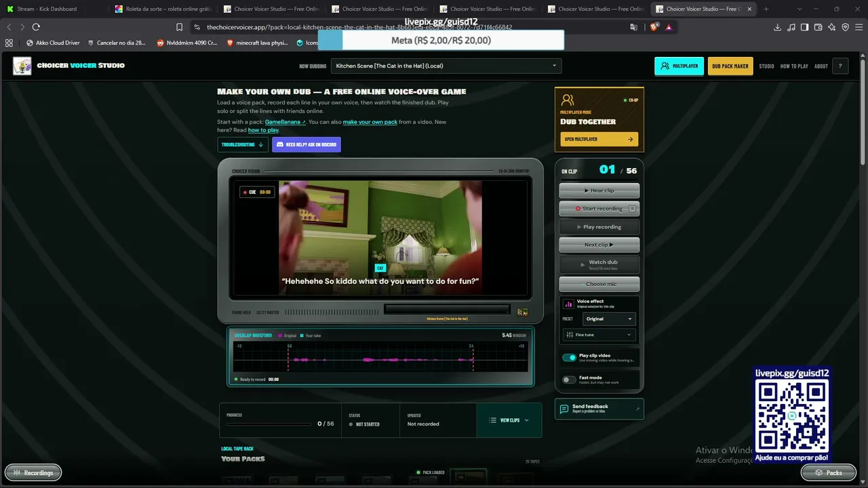Viewport: 868px width, 488px height.
Task: Click the co-op people icon in Dub Together card
Action: pyautogui.click(x=568, y=100)
